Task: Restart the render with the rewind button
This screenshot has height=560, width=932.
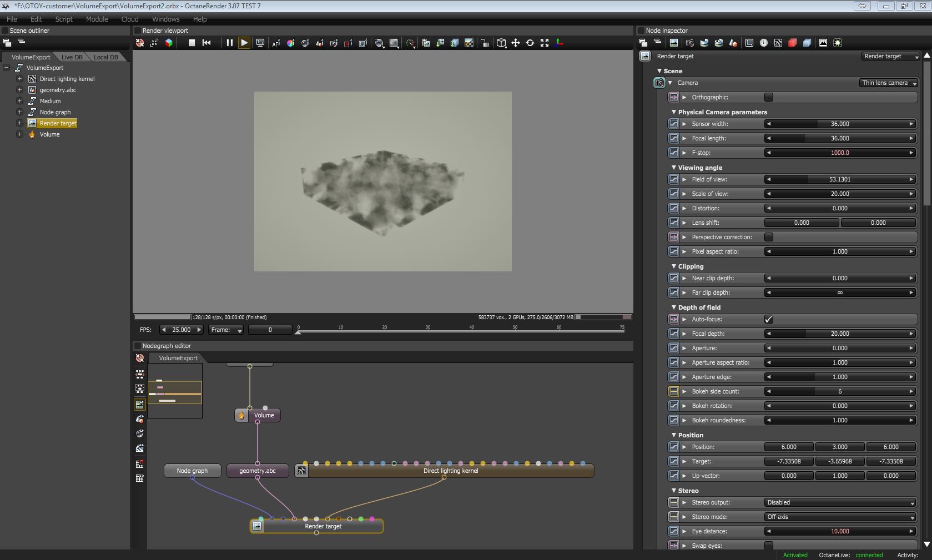Action: click(x=206, y=43)
